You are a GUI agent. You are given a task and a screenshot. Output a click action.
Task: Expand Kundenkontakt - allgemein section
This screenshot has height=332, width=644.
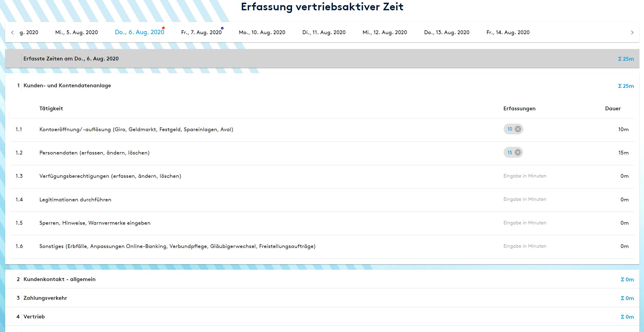59,279
